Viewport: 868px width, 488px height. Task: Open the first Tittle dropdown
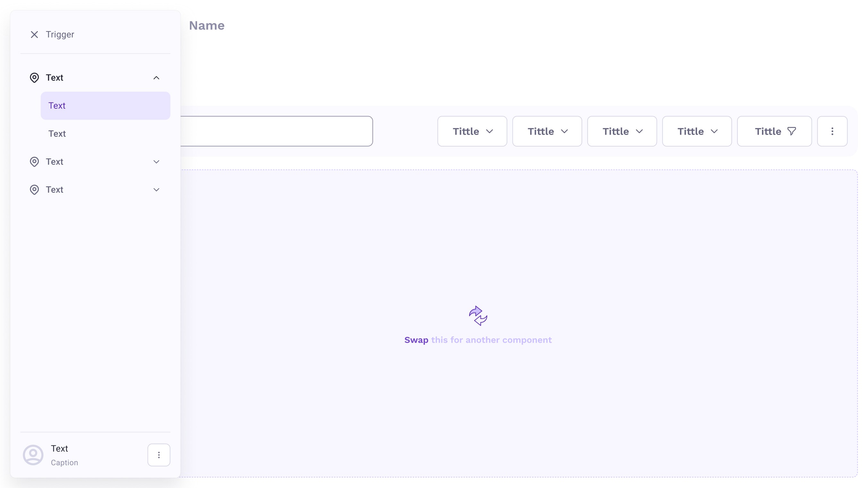[x=472, y=131]
